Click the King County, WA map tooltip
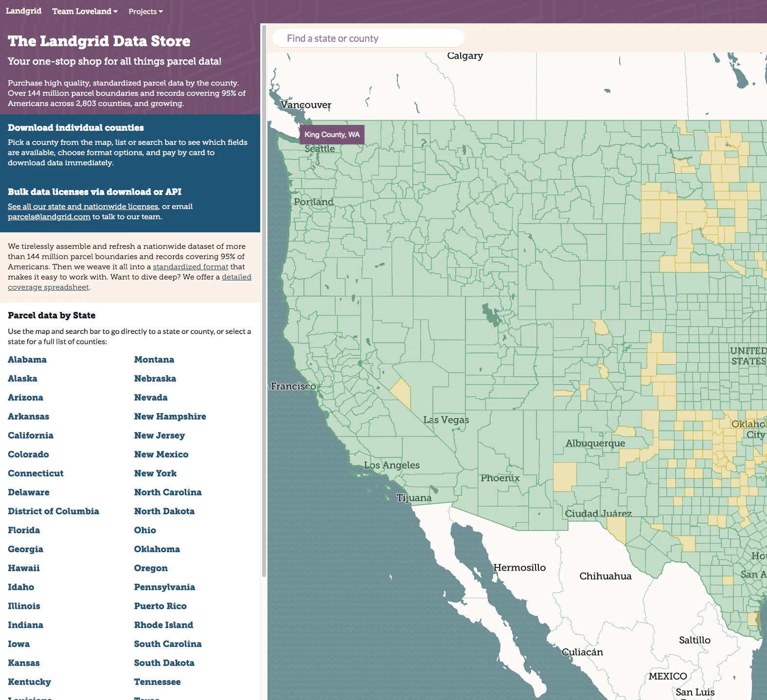The height and width of the screenshot is (700, 767). tap(332, 135)
